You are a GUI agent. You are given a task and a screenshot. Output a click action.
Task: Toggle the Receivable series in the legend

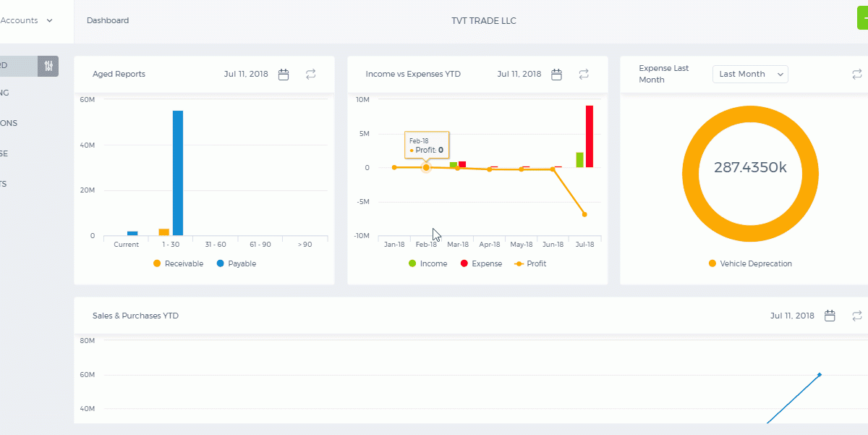coord(178,263)
